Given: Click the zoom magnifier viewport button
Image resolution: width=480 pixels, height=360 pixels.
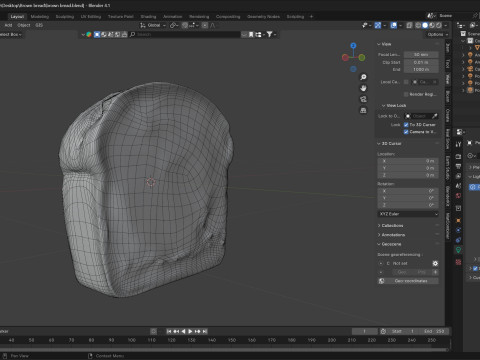Looking at the screenshot, I should tap(363, 77).
